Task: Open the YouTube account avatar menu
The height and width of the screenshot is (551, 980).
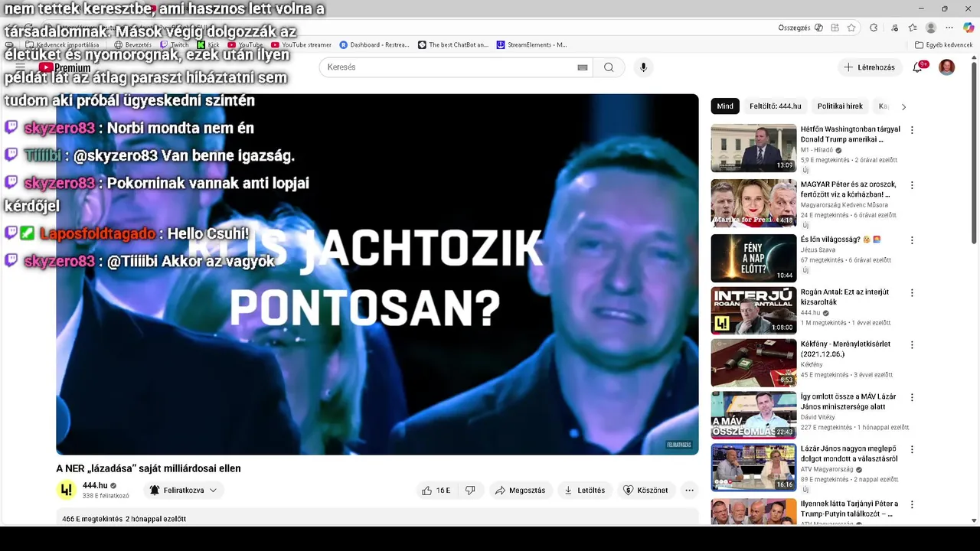Action: tap(947, 67)
